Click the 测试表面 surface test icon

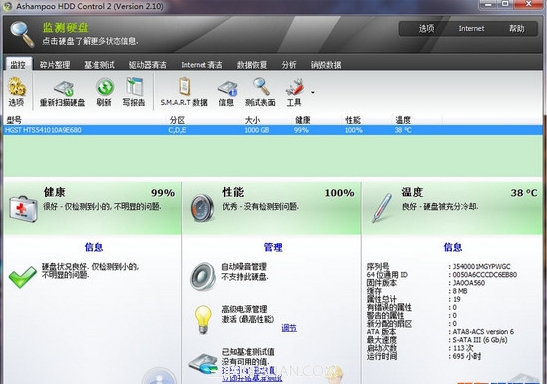(x=261, y=86)
